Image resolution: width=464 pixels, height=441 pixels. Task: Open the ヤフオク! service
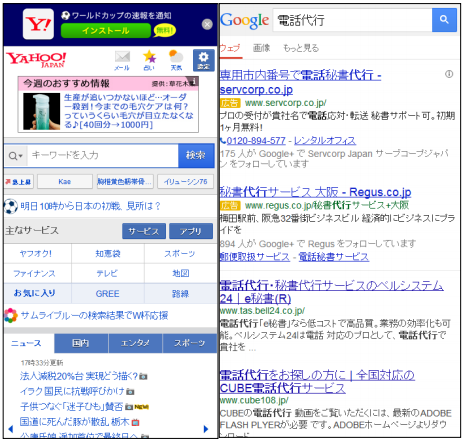36,254
